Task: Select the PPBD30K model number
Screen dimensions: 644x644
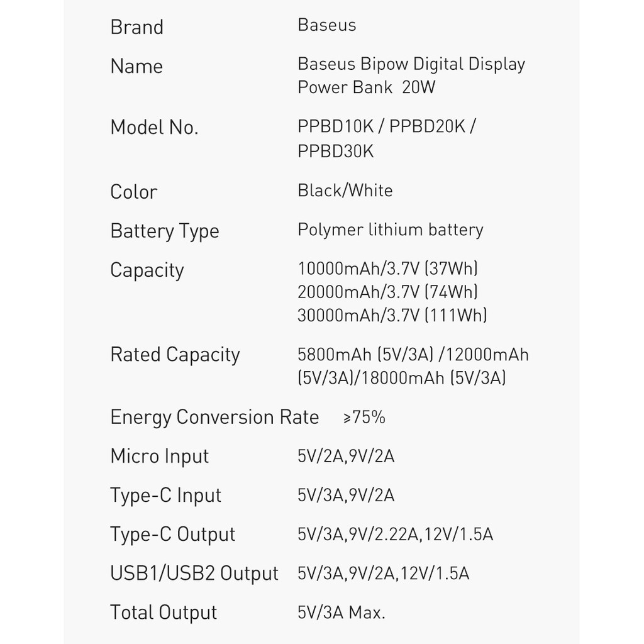Action: coord(335,151)
